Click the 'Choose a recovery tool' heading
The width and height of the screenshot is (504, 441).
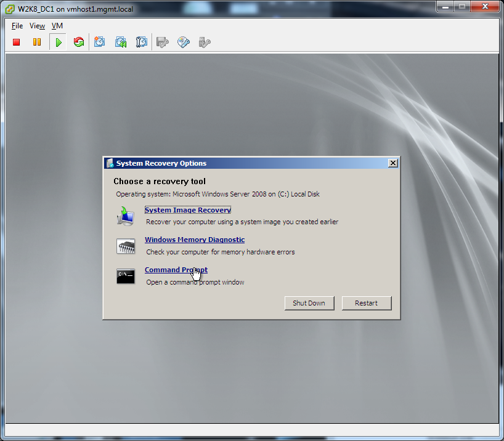pos(160,182)
